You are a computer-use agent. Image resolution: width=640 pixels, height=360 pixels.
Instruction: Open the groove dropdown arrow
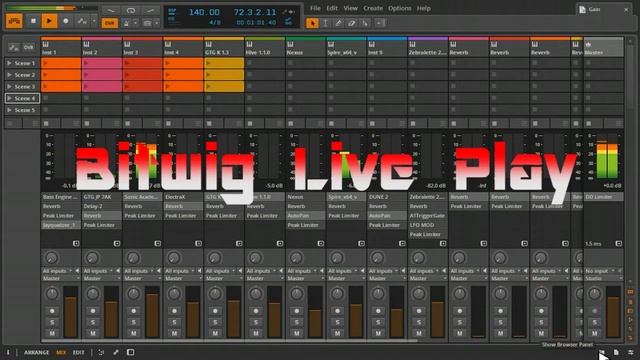click(157, 23)
